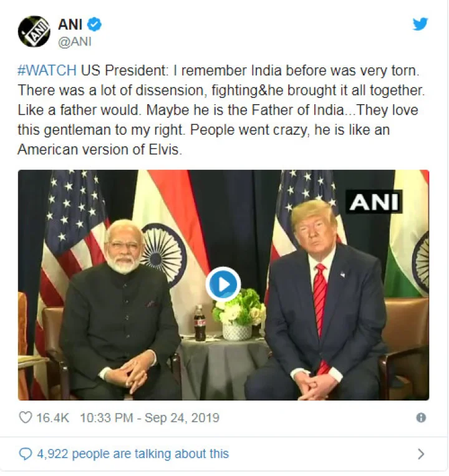Screen dimensions: 449x476
Task: Open the tweet info icon
Action: 421,418
